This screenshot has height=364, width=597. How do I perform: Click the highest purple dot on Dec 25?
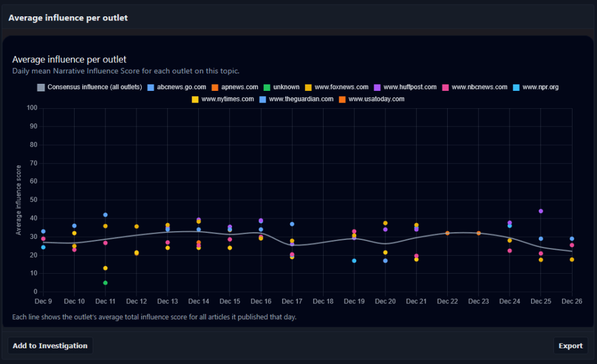coord(540,211)
